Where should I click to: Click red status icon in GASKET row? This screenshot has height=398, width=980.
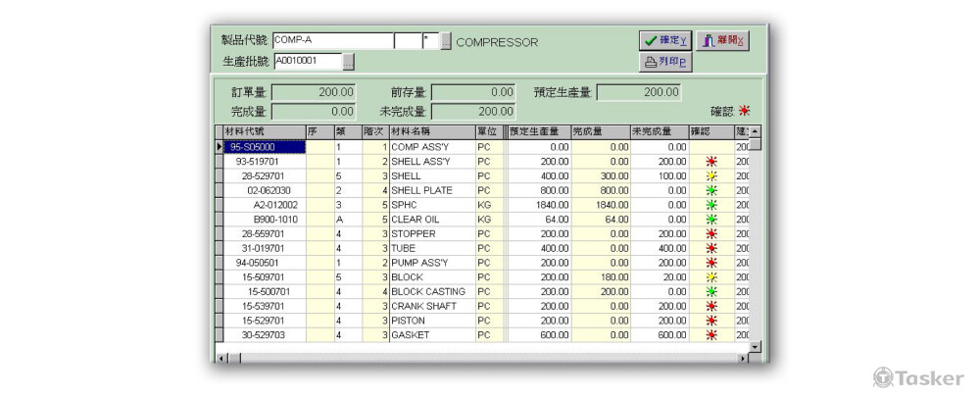pyautogui.click(x=711, y=335)
